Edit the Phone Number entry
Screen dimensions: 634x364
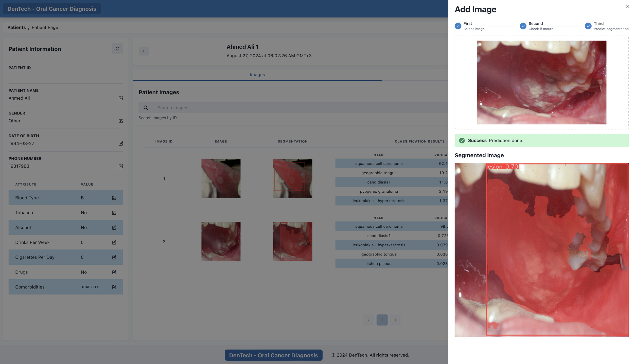click(121, 166)
